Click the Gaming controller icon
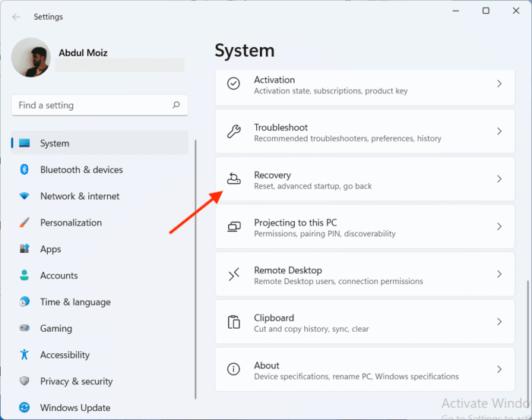 [24, 328]
